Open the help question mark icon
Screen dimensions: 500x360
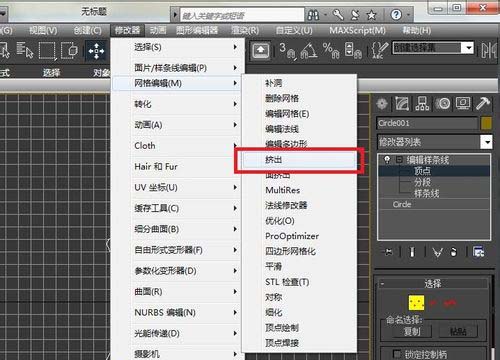396,15
